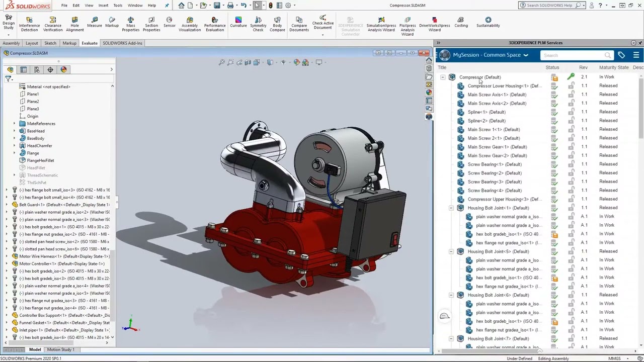This screenshot has height=362, width=644.
Task: Select the Model tab at bottom
Action: tap(35, 349)
